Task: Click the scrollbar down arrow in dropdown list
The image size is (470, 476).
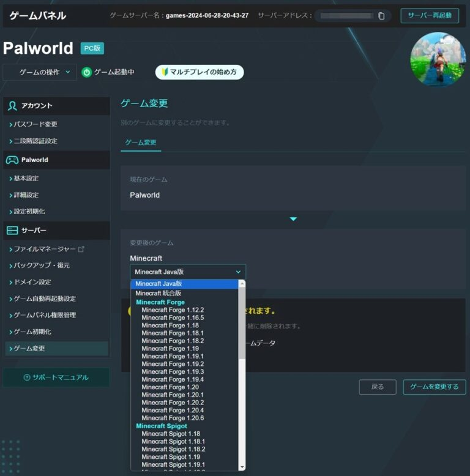Action: (242, 467)
